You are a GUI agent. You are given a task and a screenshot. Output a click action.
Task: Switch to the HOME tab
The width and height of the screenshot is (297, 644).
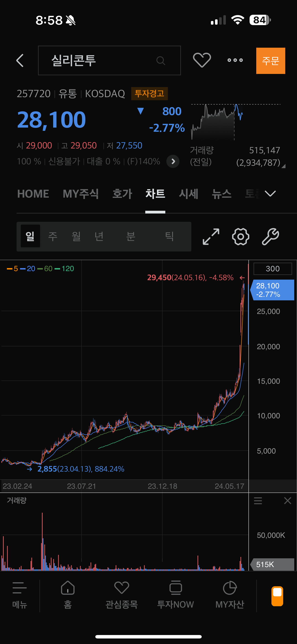[x=33, y=194]
